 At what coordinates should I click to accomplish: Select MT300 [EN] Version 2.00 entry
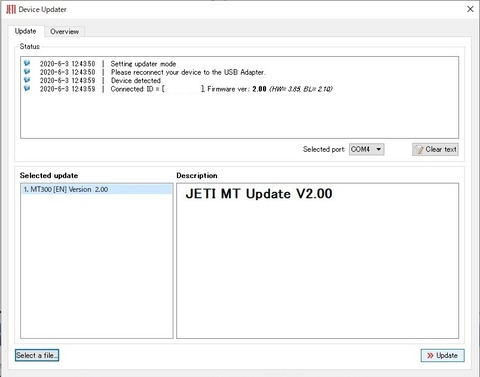[97, 189]
